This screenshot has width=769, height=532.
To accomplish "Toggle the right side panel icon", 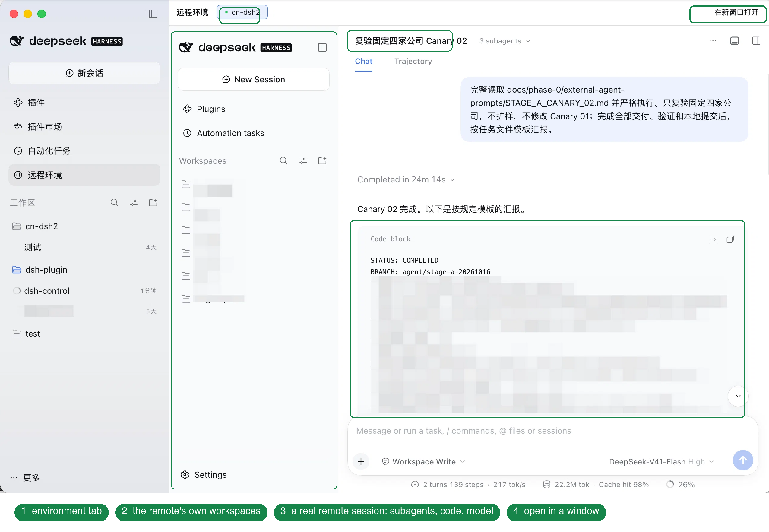I will [x=756, y=41].
